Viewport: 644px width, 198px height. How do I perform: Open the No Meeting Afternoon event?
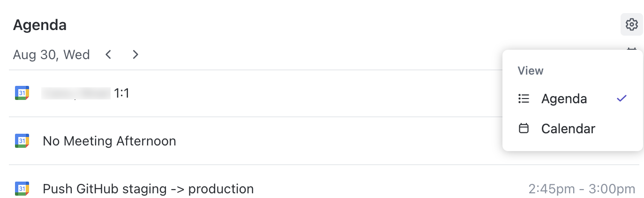[x=109, y=141]
